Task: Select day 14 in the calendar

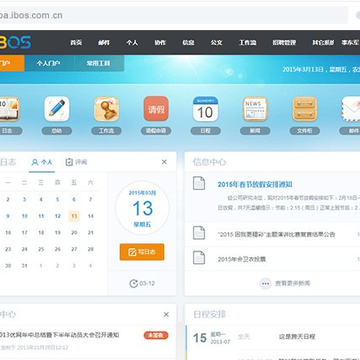Action: tap(90, 216)
